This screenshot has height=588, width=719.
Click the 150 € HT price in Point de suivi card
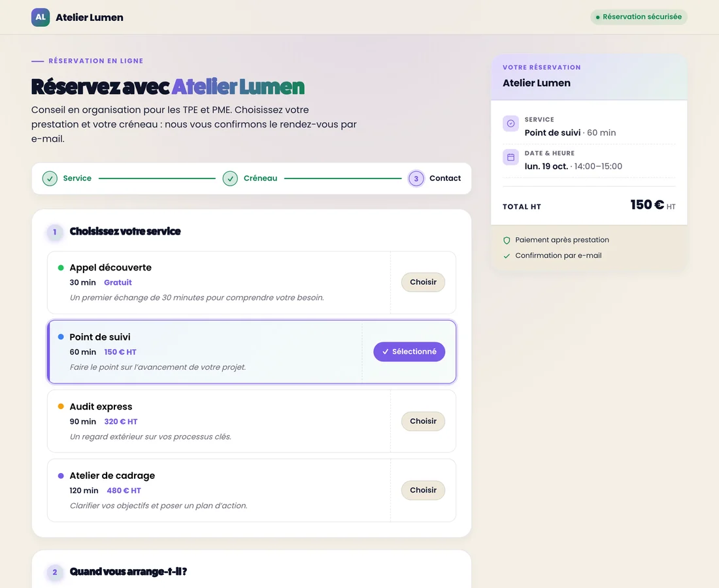pyautogui.click(x=120, y=352)
